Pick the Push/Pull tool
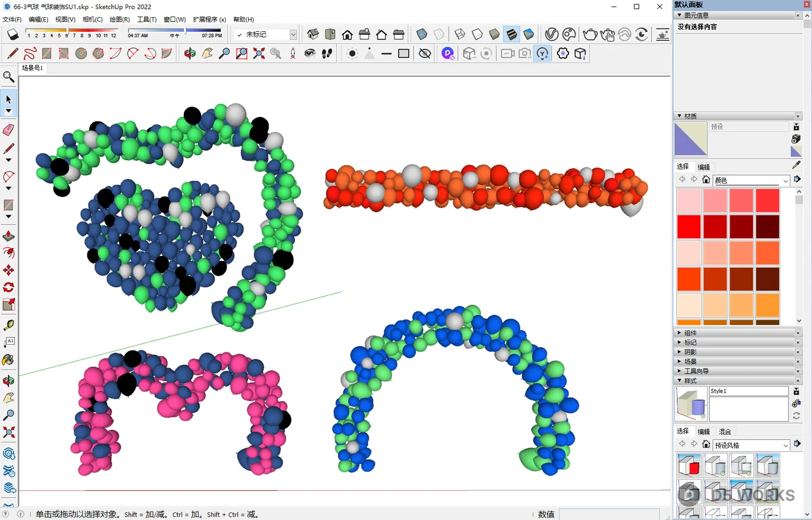Viewport: 812px width, 520px height. click(x=9, y=236)
